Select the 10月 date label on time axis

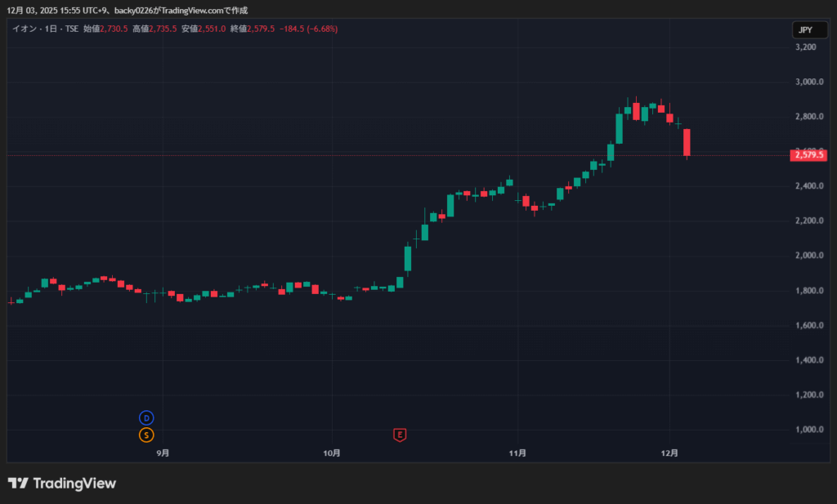pos(332,453)
